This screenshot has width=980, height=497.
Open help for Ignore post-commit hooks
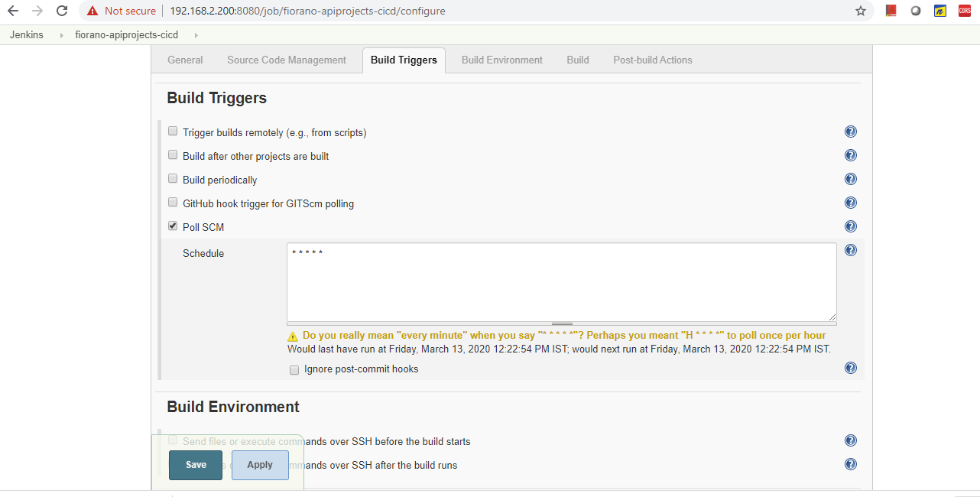(850, 368)
